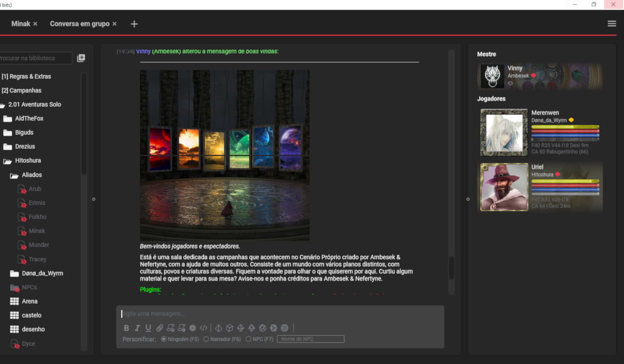Click the add-to-library icon beside search
Viewport: 624px width, 364px height.
click(81, 58)
